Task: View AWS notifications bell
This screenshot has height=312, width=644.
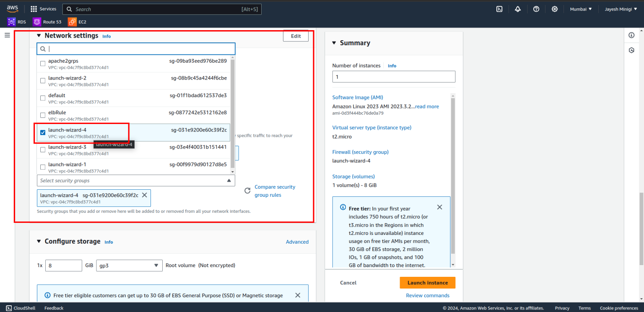Action: pos(518,9)
